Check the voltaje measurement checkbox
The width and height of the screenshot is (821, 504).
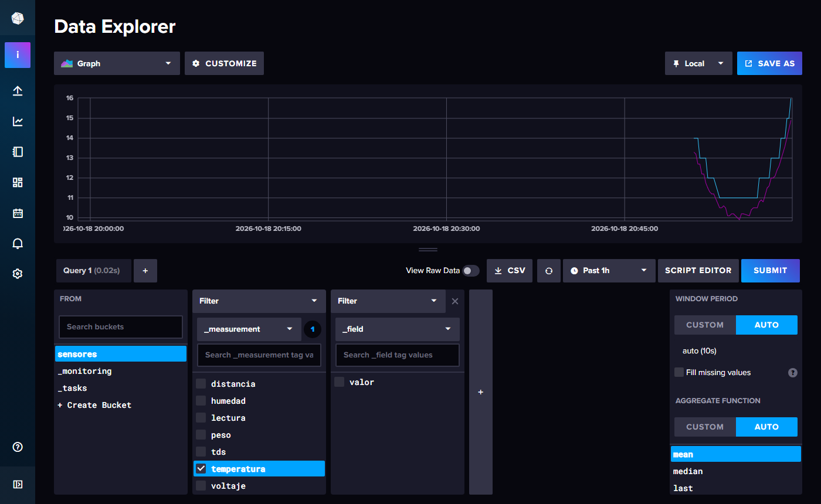pyautogui.click(x=201, y=486)
